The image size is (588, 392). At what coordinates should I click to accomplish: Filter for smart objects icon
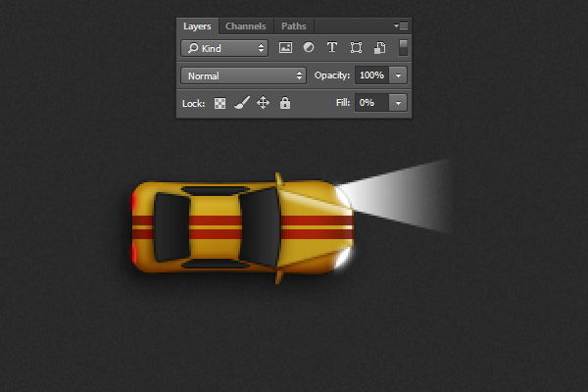(x=378, y=47)
